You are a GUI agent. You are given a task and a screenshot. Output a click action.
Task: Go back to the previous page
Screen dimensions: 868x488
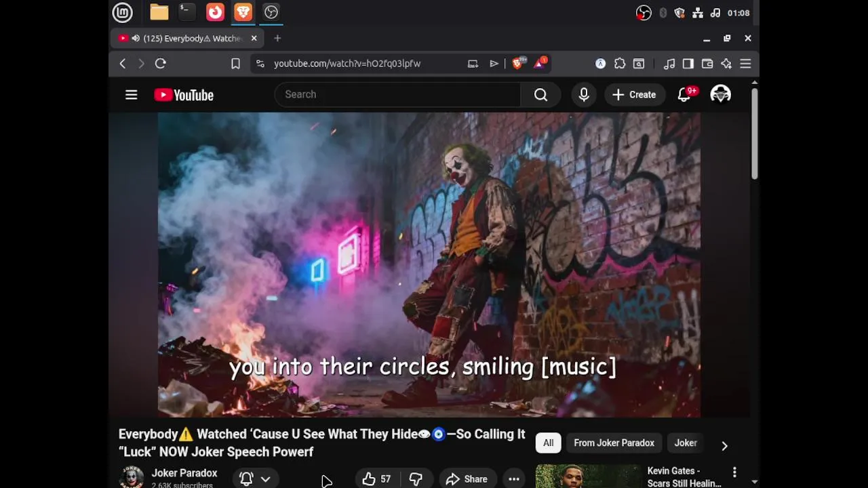pos(123,64)
